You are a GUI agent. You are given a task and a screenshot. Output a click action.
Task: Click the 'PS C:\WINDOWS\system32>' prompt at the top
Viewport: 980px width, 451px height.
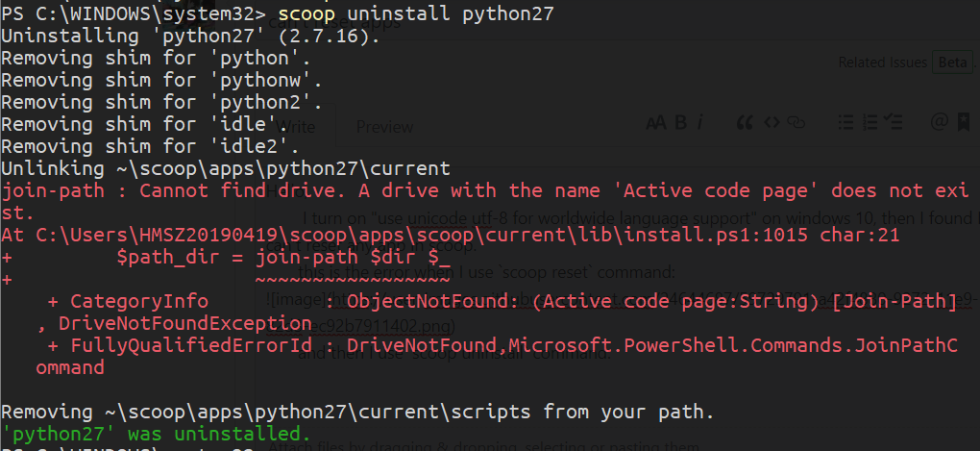[x=134, y=13]
